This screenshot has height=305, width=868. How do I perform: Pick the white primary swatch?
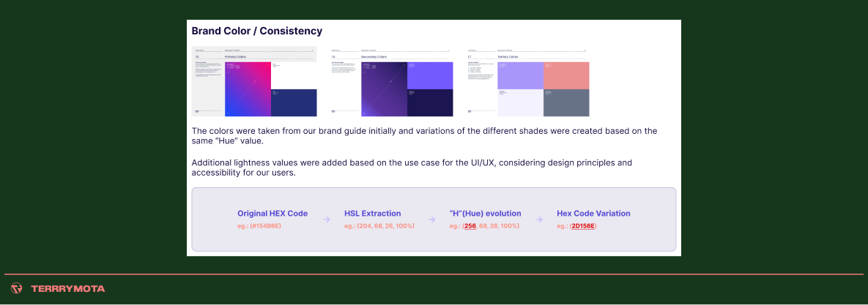pyautogui.click(x=294, y=75)
